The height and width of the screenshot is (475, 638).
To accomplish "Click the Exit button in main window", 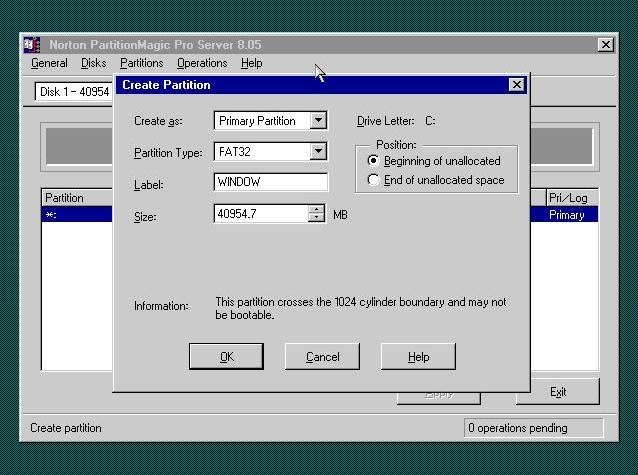I will 558,392.
